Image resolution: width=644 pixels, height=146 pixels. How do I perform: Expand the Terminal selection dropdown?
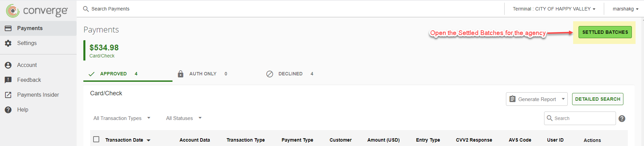coord(554,9)
